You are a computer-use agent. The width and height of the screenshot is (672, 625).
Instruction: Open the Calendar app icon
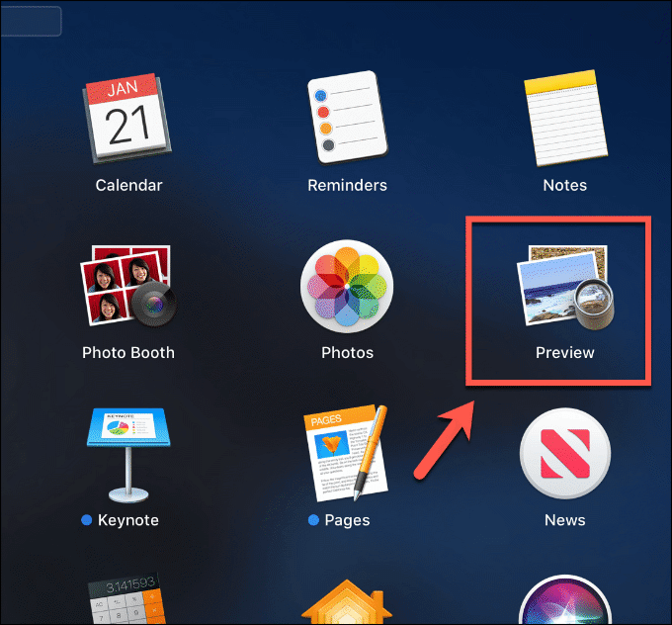click(x=127, y=118)
